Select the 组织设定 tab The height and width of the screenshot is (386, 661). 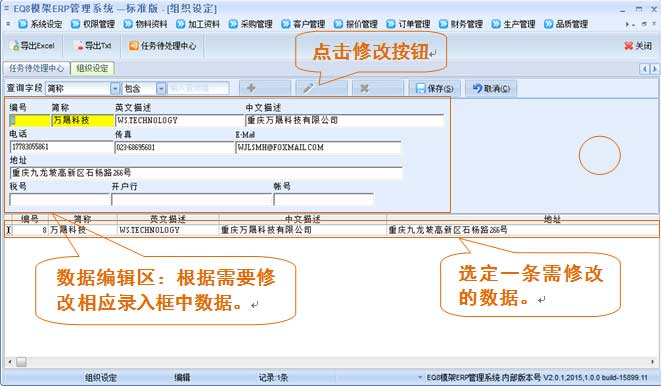92,68
